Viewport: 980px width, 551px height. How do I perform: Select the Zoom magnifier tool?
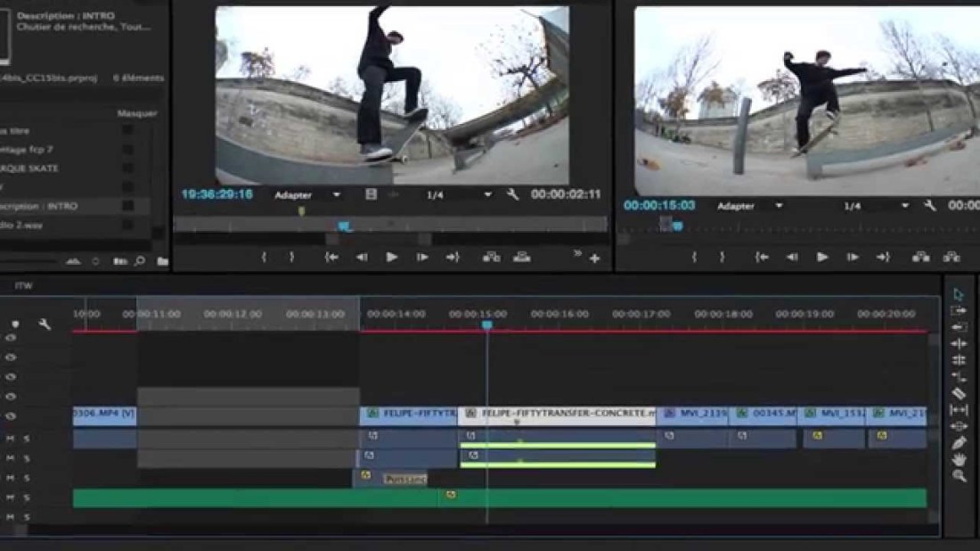pyautogui.click(x=959, y=476)
